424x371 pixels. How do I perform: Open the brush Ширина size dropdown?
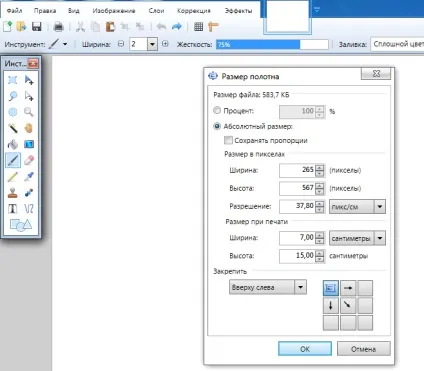pos(152,44)
